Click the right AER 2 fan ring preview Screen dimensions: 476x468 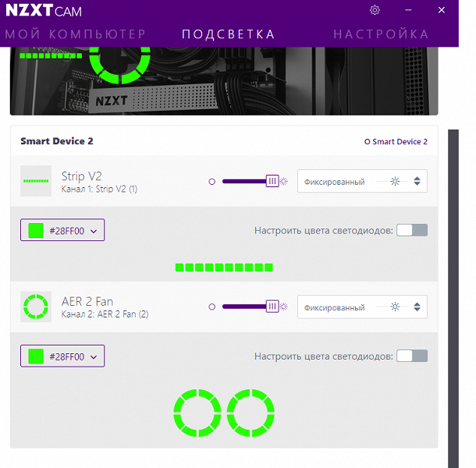tap(250, 413)
